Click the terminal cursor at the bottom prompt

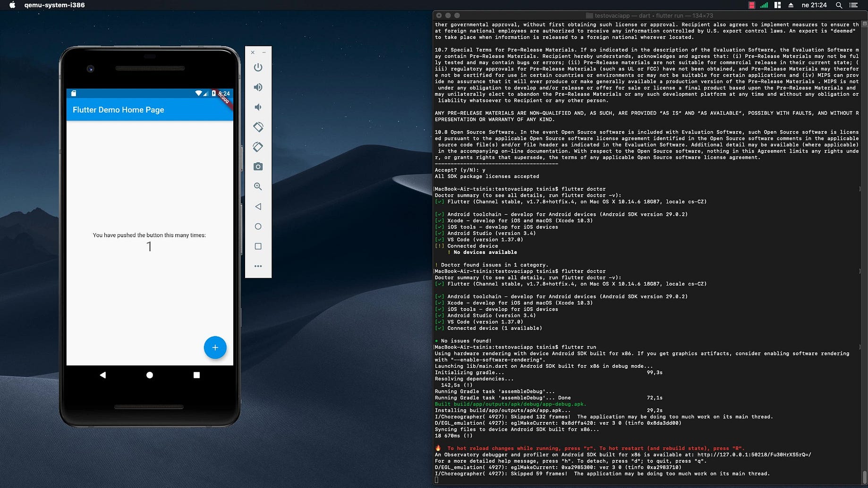point(436,480)
